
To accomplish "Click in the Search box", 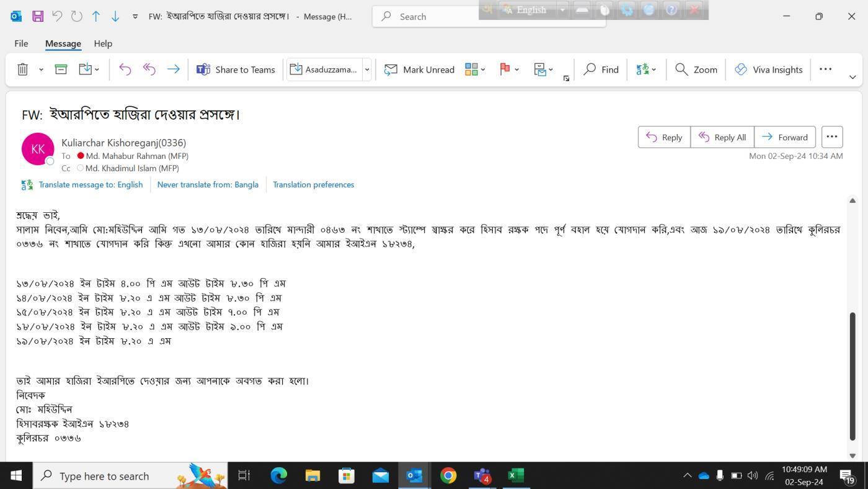I will click(x=489, y=17).
